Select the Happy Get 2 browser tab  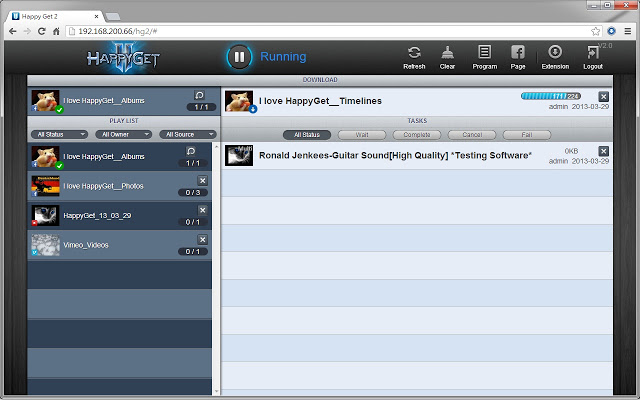tap(54, 16)
